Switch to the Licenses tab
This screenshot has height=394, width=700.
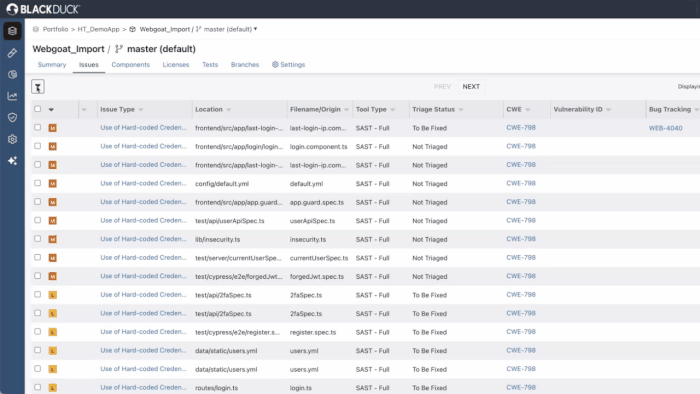pos(176,65)
